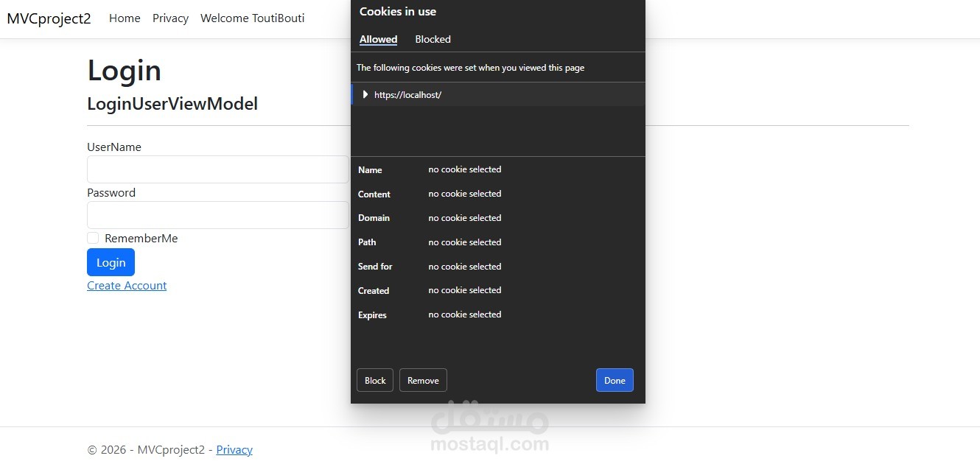Focus the UserName input field
The height and width of the screenshot is (464, 980).
217,169
